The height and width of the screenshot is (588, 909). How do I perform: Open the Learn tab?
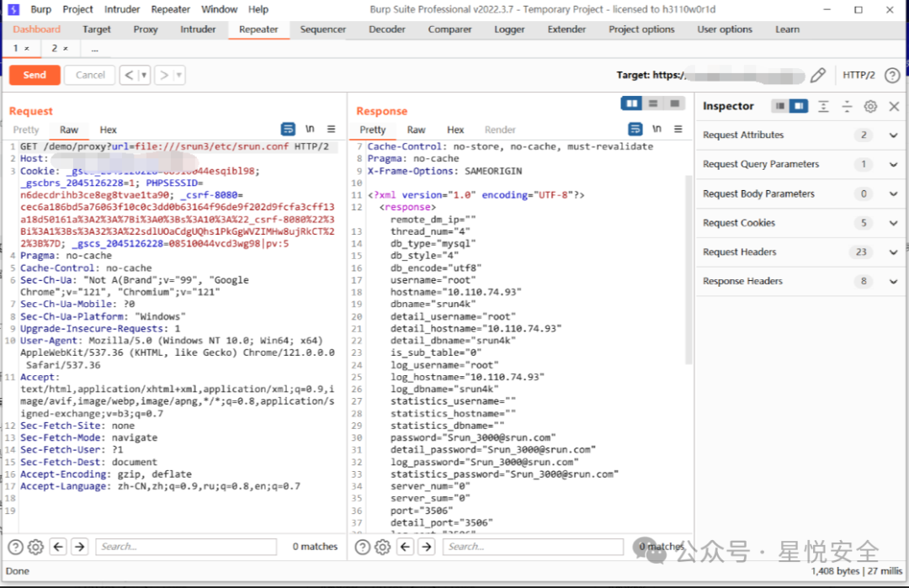tap(787, 29)
